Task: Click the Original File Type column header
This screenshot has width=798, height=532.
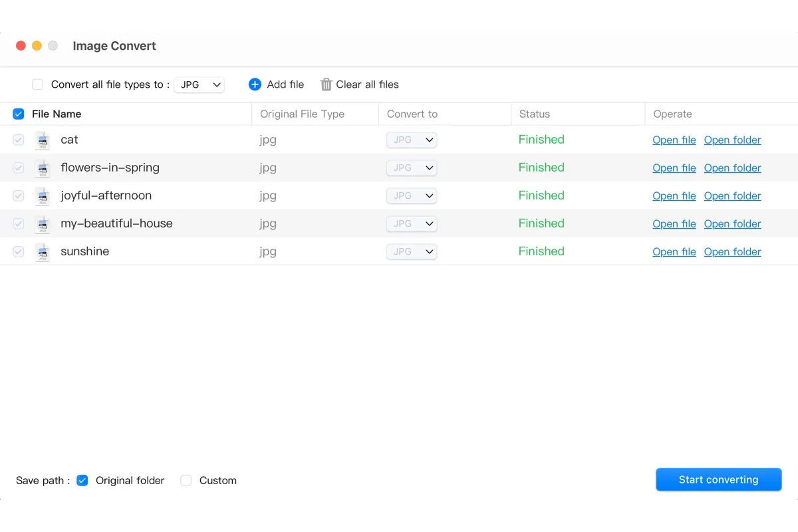Action: tap(302, 114)
